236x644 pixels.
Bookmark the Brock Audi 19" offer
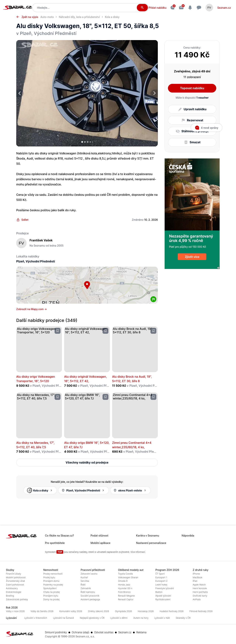point(153,331)
